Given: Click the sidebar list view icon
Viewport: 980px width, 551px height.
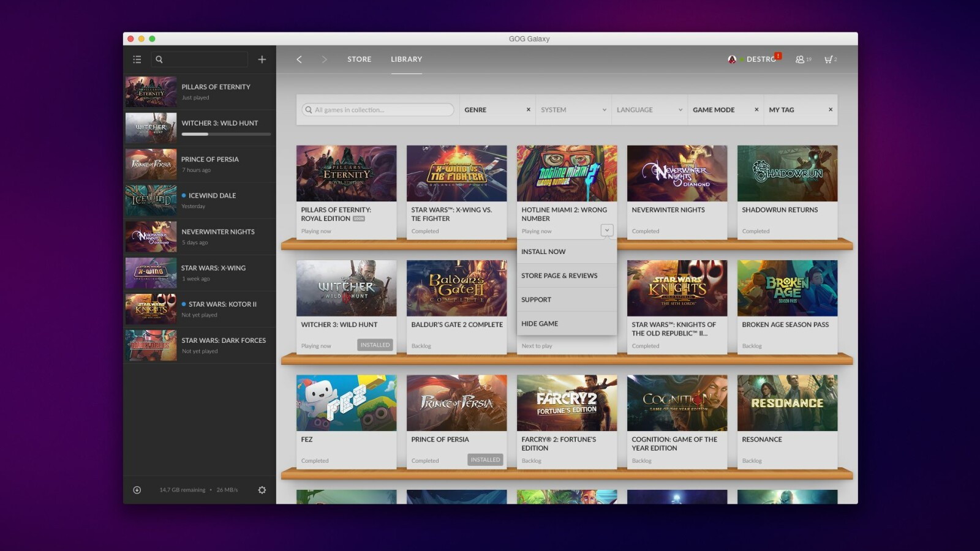Looking at the screenshot, I should (x=137, y=59).
